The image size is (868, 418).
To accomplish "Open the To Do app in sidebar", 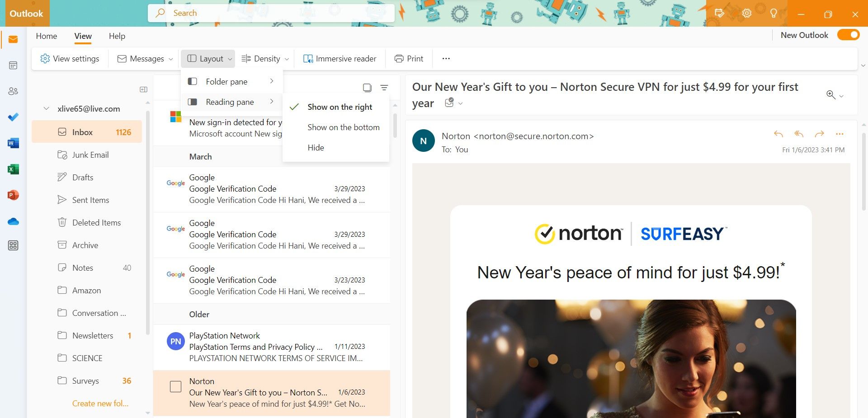I will pyautogui.click(x=13, y=117).
